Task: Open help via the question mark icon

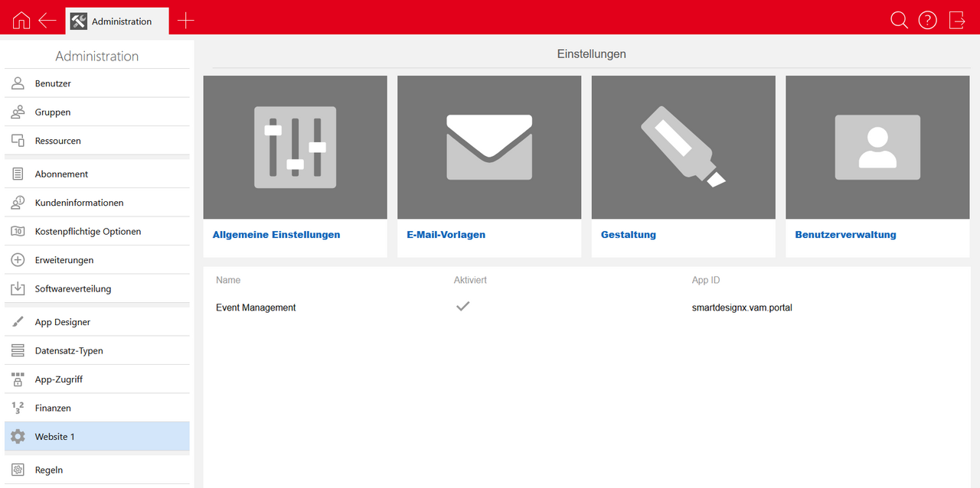Action: (x=927, y=21)
